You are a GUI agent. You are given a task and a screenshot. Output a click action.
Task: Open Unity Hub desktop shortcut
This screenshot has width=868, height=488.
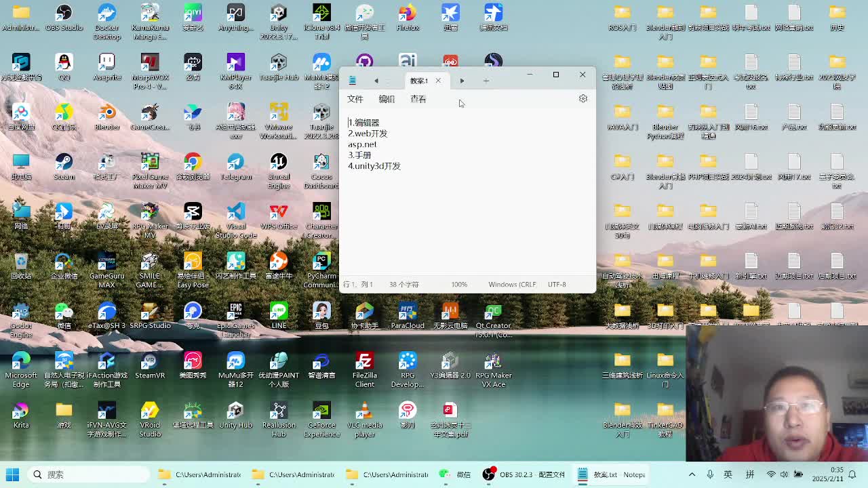(235, 415)
